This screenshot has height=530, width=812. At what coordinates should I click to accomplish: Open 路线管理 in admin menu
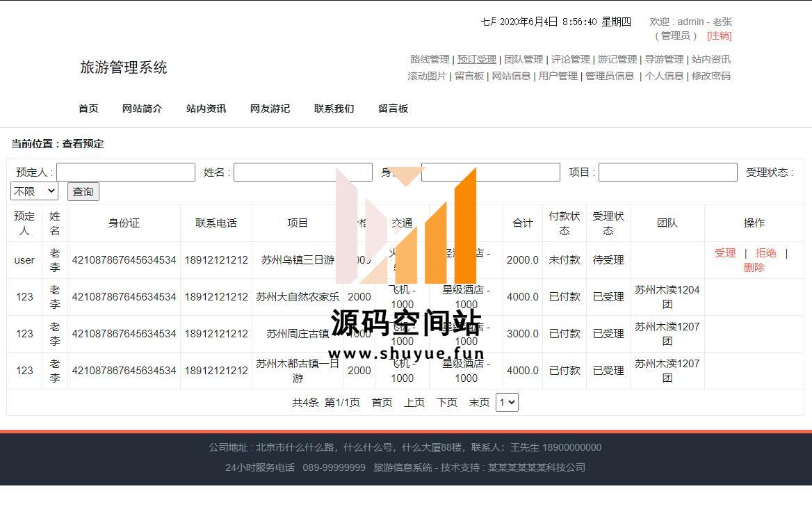coord(430,59)
